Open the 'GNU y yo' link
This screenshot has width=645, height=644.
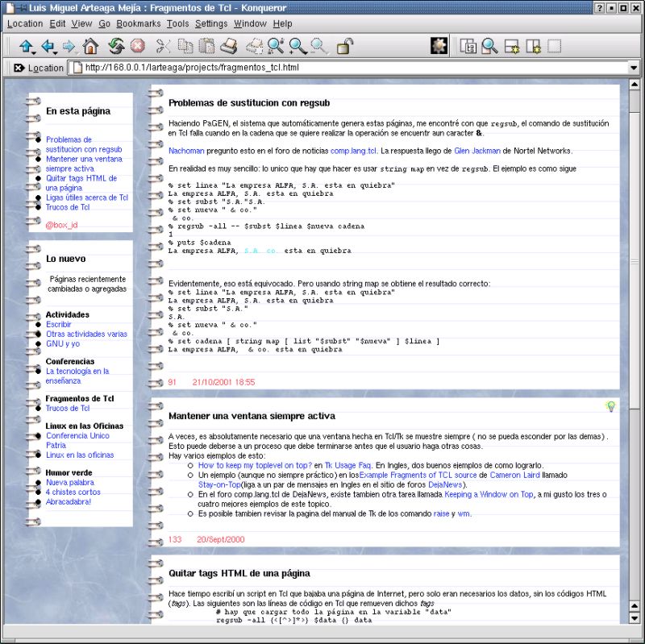pyautogui.click(x=63, y=344)
